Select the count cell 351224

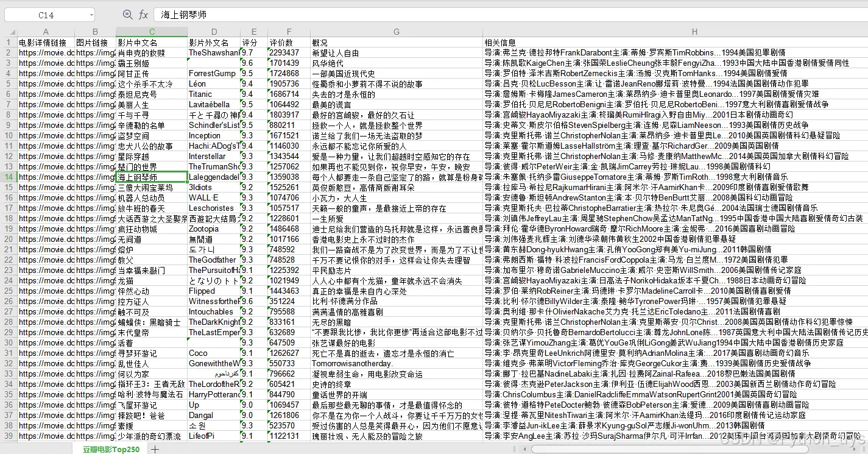(x=289, y=302)
